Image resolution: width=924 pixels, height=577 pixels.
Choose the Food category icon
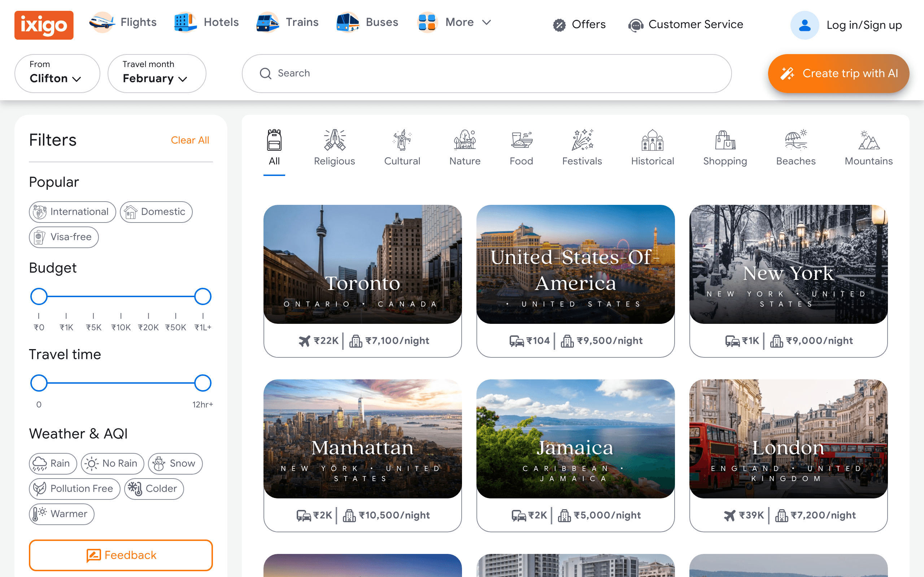tap(521, 140)
